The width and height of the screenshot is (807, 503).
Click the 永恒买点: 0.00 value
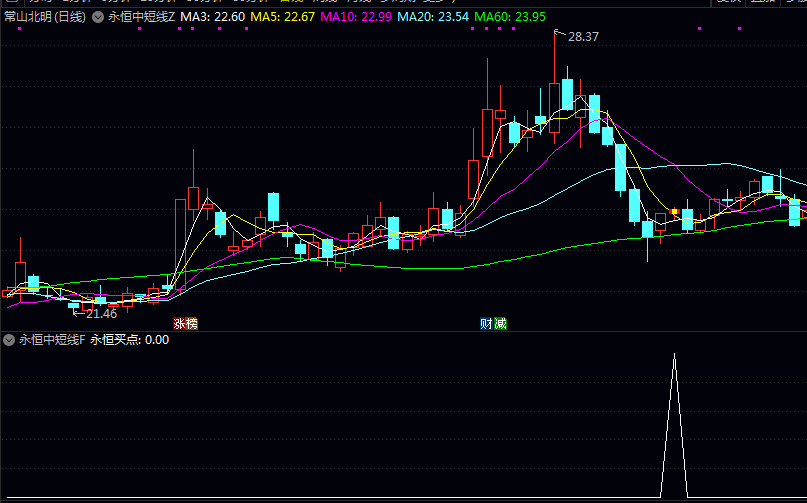pos(130,340)
